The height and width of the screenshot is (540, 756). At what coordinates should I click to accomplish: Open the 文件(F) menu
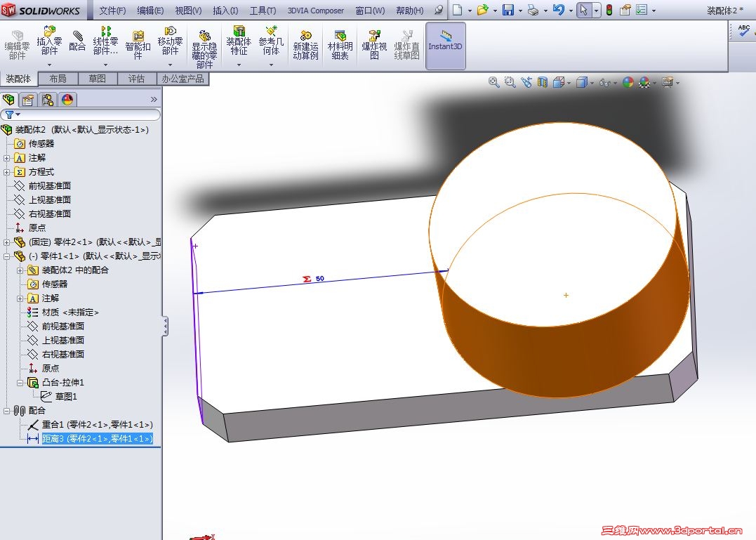pos(112,10)
